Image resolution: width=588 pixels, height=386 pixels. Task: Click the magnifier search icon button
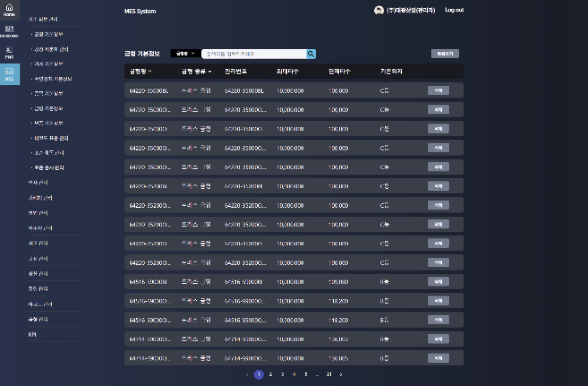pyautogui.click(x=311, y=54)
